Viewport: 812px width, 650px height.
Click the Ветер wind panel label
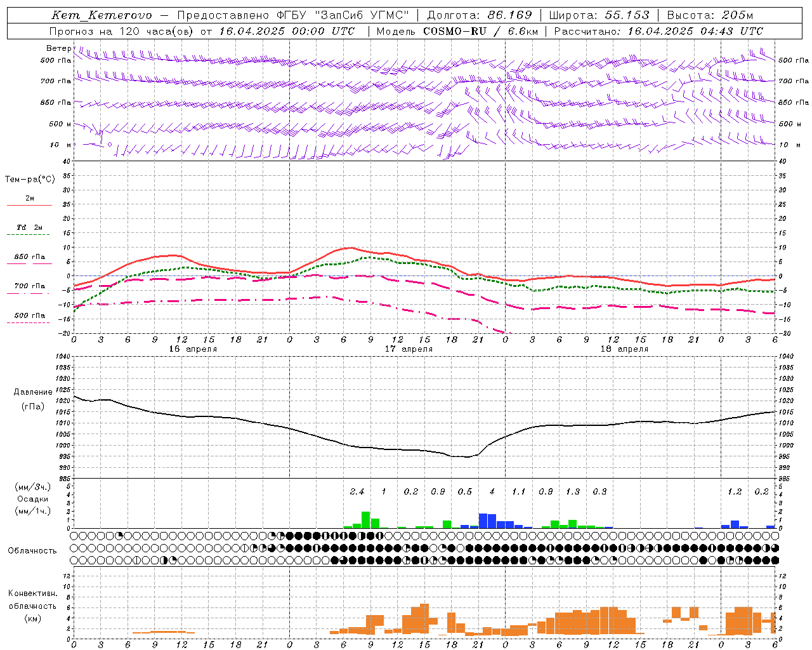[59, 48]
